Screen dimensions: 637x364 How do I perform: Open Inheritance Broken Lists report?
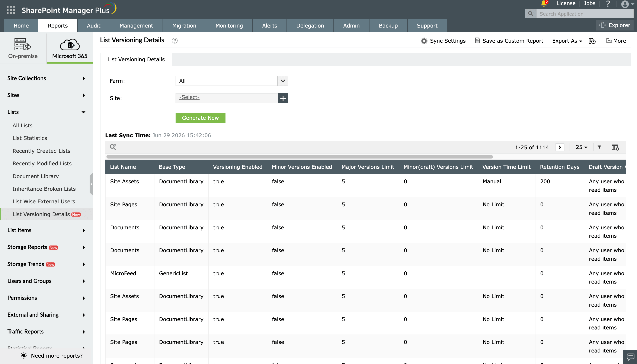pos(44,189)
